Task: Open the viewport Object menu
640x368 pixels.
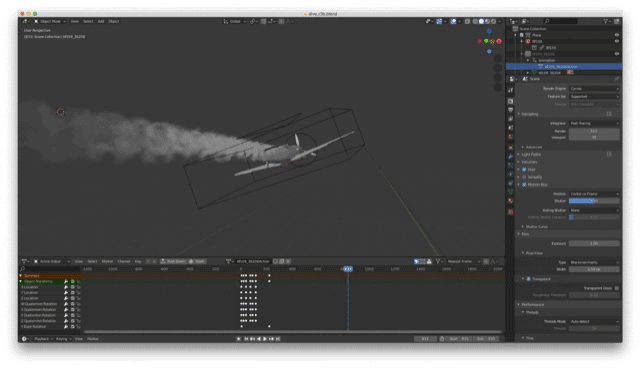Action: tap(113, 21)
